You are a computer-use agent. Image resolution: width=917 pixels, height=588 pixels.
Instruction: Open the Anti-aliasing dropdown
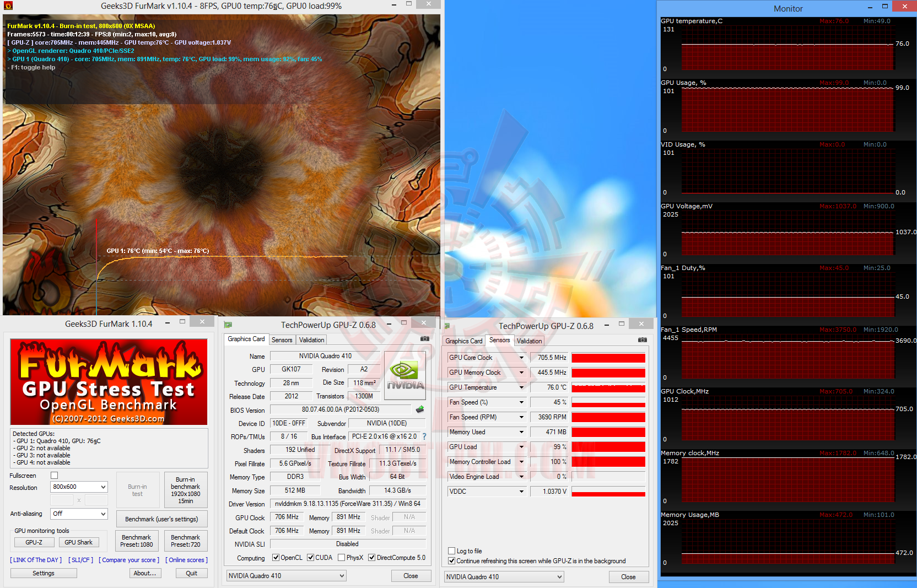point(79,514)
